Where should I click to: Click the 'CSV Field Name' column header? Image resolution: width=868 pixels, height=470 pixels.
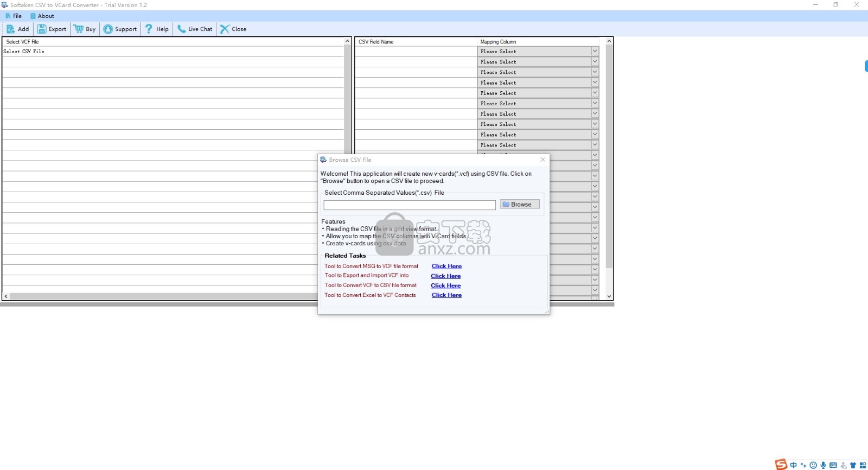pos(416,42)
